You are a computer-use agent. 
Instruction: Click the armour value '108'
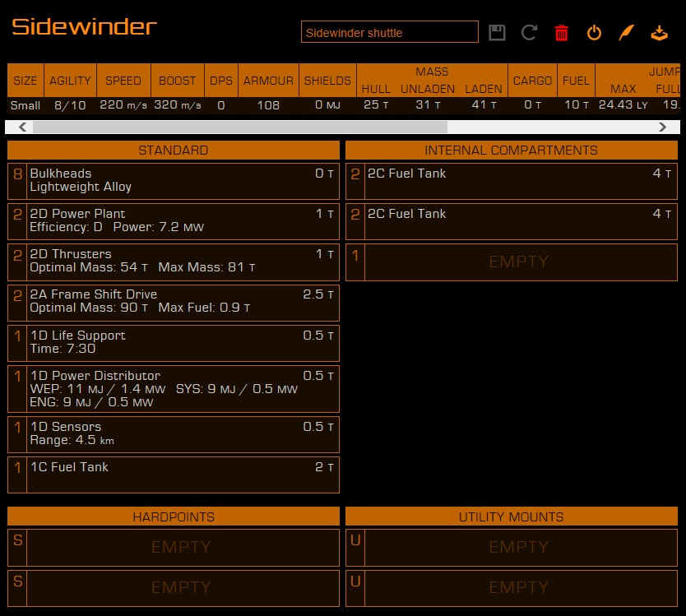[268, 105]
